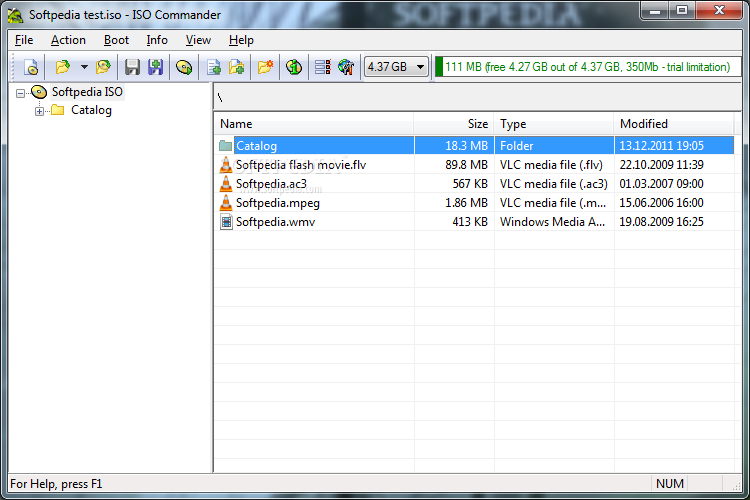The image size is (750, 500).
Task: Click the VLC cone icon of Softpedia.ac3
Action: (x=225, y=184)
